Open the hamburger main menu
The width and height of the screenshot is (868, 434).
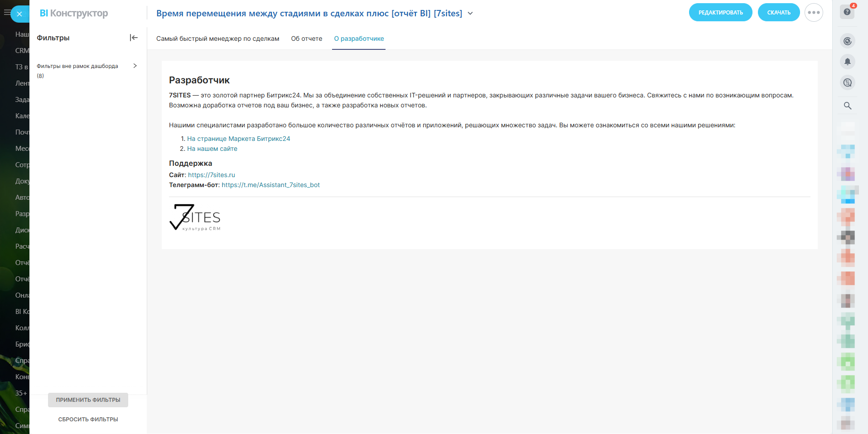[6, 13]
